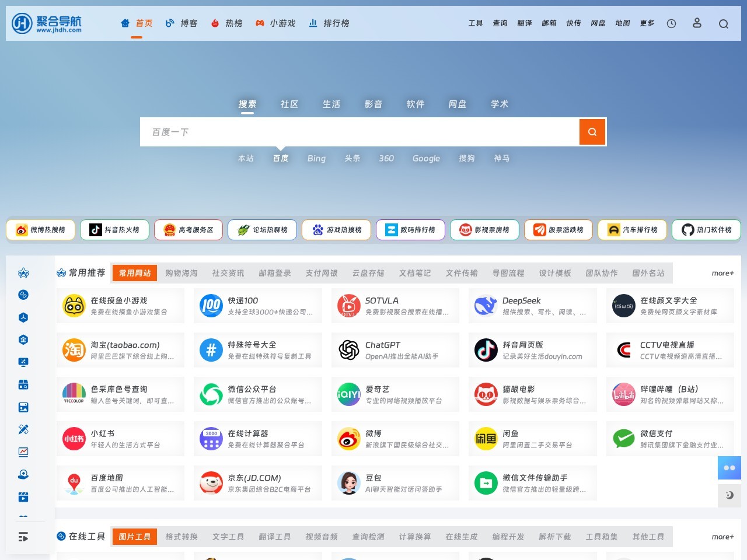Click the sidebar collapse list icon

23,537
